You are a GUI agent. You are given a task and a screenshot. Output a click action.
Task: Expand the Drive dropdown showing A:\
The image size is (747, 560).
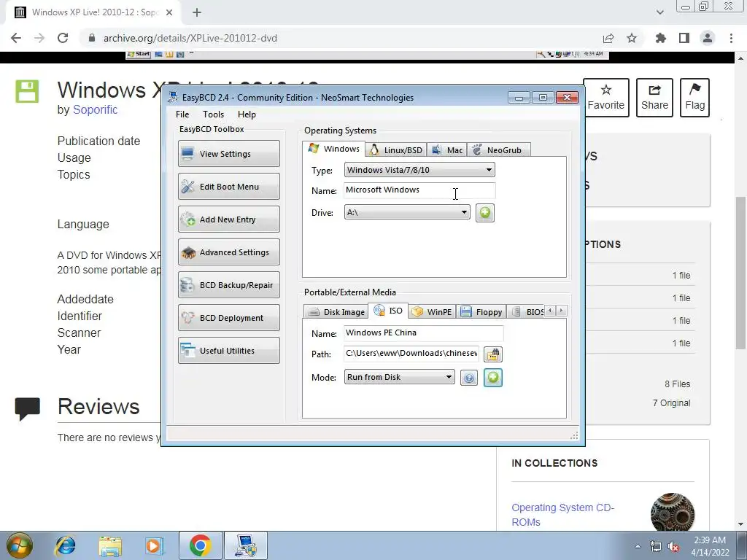click(x=407, y=212)
